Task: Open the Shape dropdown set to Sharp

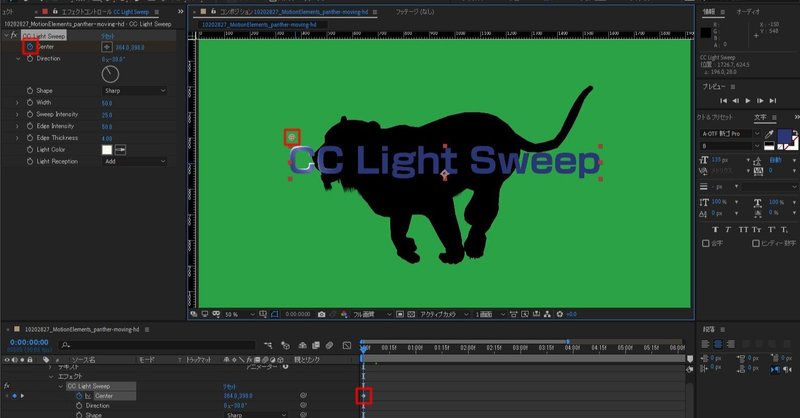Action: (135, 91)
